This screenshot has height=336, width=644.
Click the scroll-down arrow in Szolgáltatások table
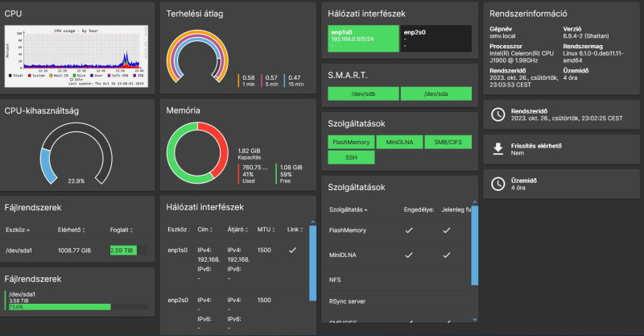click(x=475, y=319)
